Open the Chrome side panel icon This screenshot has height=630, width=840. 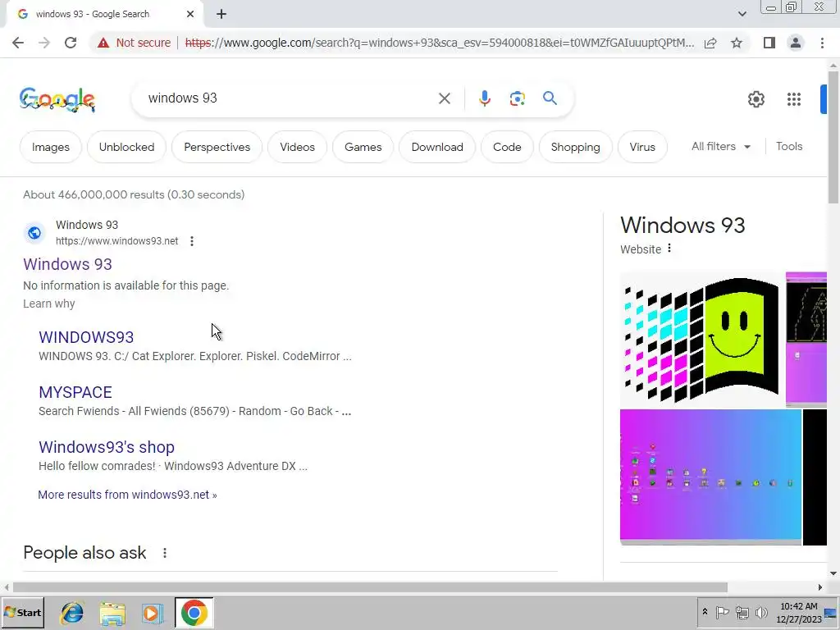(x=769, y=43)
